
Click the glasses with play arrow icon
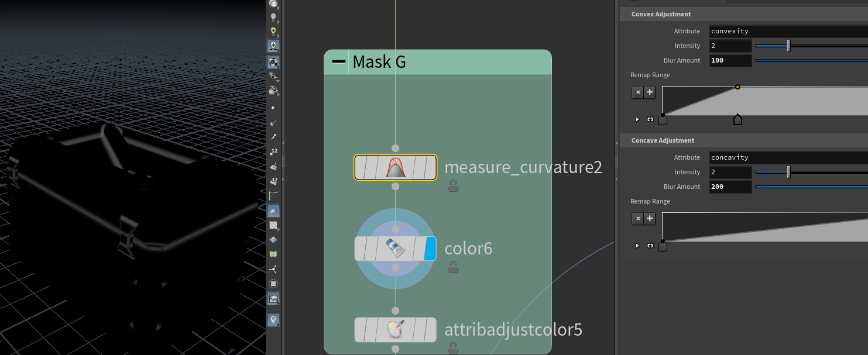click(273, 91)
